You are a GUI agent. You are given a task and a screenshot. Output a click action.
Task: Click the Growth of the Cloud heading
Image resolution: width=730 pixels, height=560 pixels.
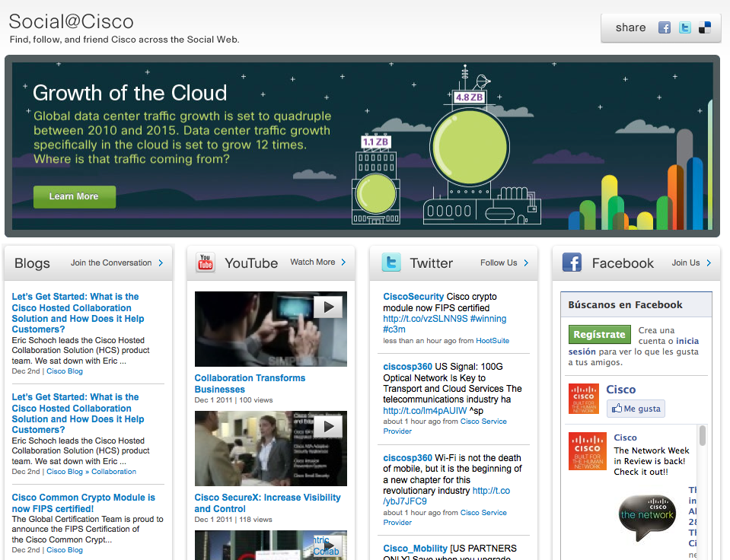click(x=130, y=93)
